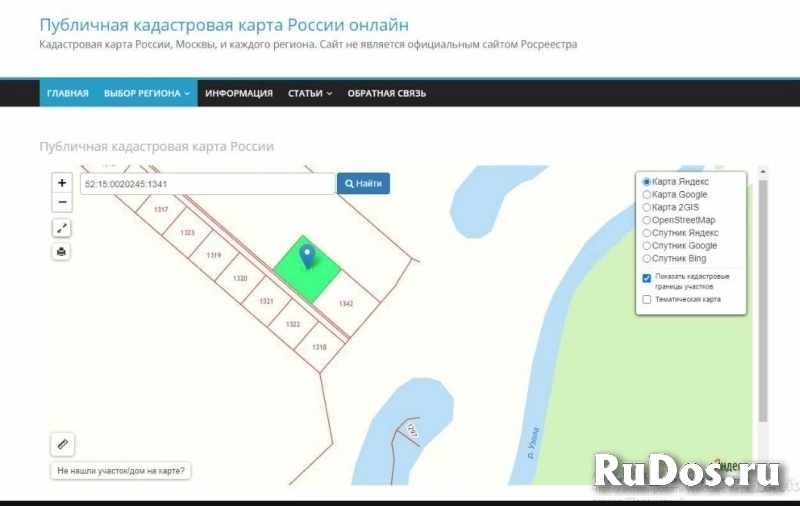Click Не нашли участок/дом на карте? button
The height and width of the screenshot is (506, 800).
[121, 470]
